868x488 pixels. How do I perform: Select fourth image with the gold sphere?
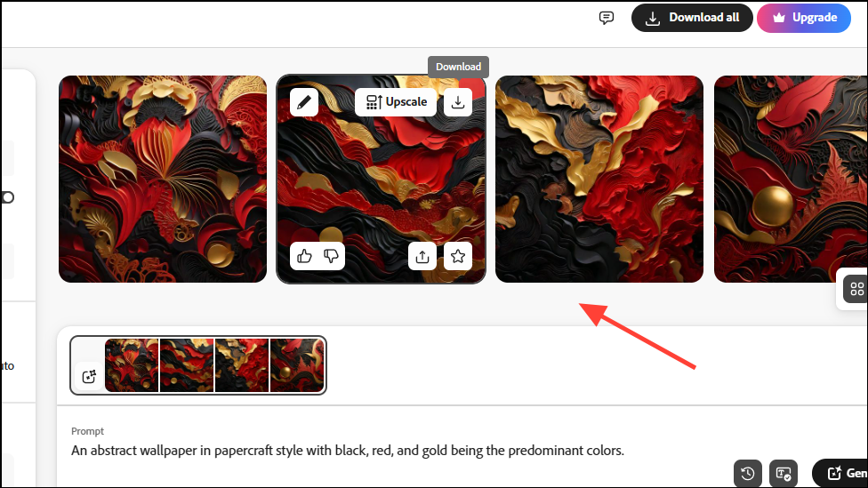click(x=791, y=180)
